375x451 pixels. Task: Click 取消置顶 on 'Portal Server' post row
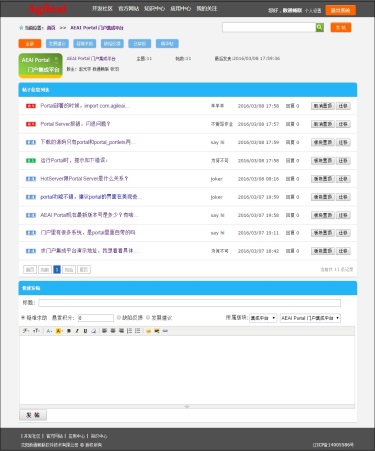point(323,124)
